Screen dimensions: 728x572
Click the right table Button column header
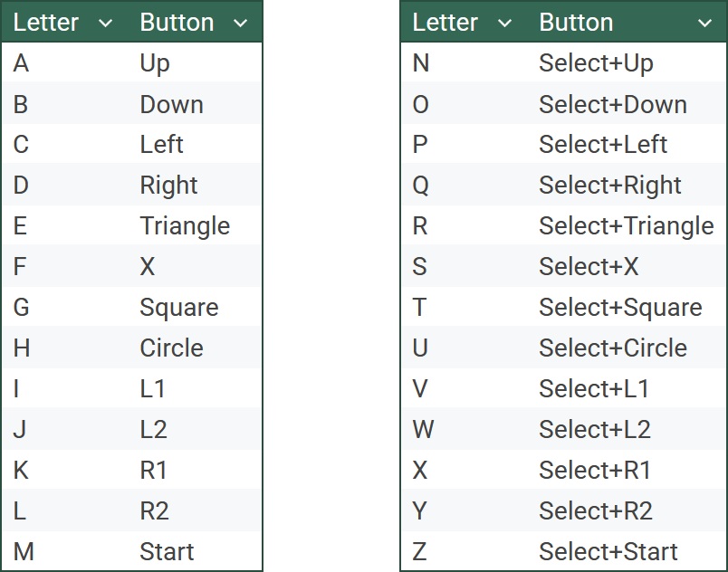pos(576,23)
